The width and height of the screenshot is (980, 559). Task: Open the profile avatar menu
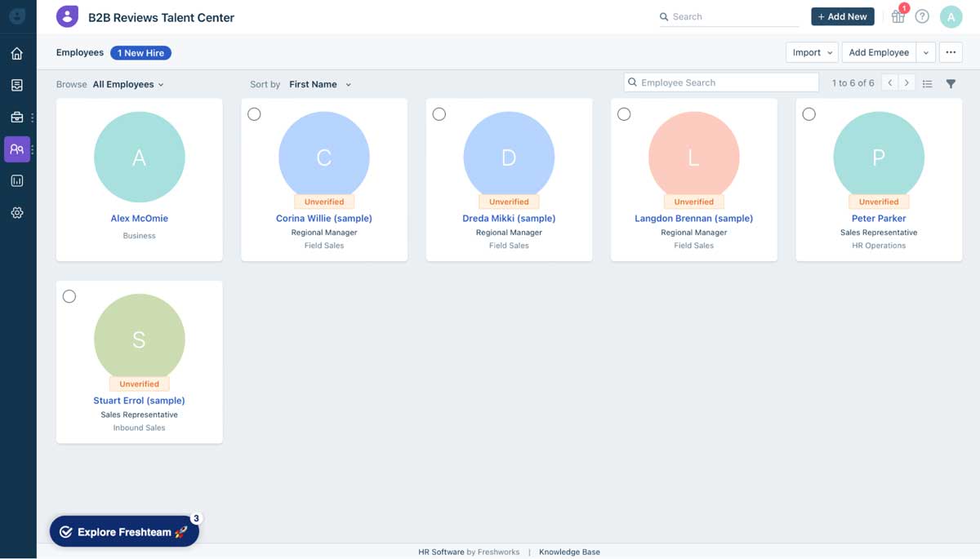[951, 16]
